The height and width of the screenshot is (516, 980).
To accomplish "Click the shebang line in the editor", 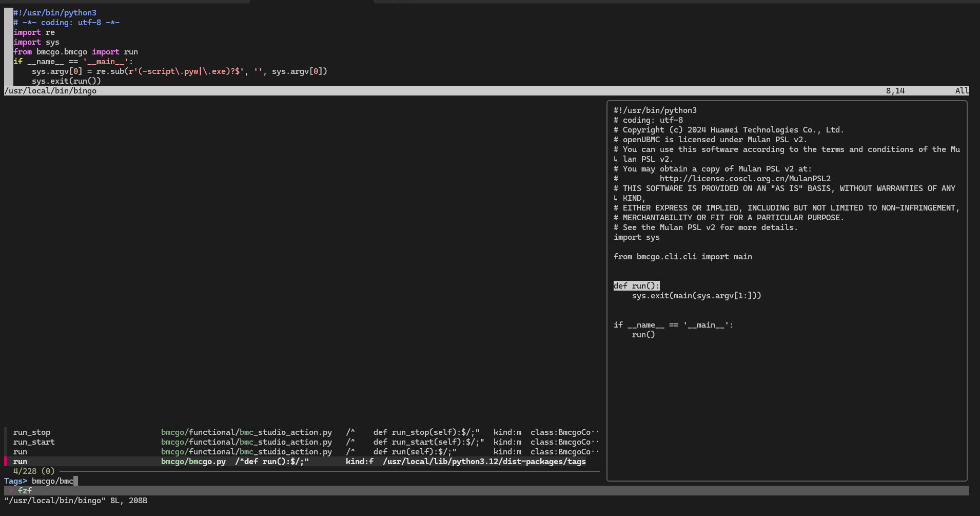I will (55, 13).
